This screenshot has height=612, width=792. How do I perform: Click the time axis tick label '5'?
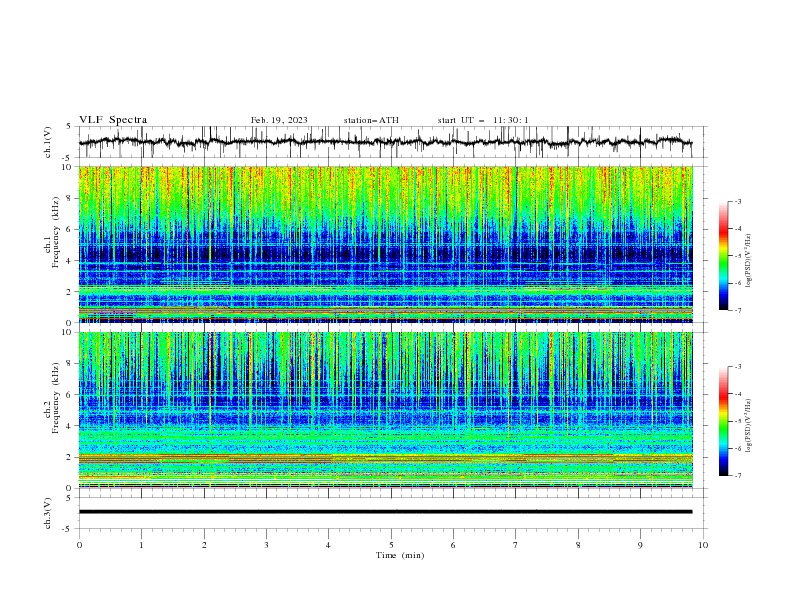point(391,545)
